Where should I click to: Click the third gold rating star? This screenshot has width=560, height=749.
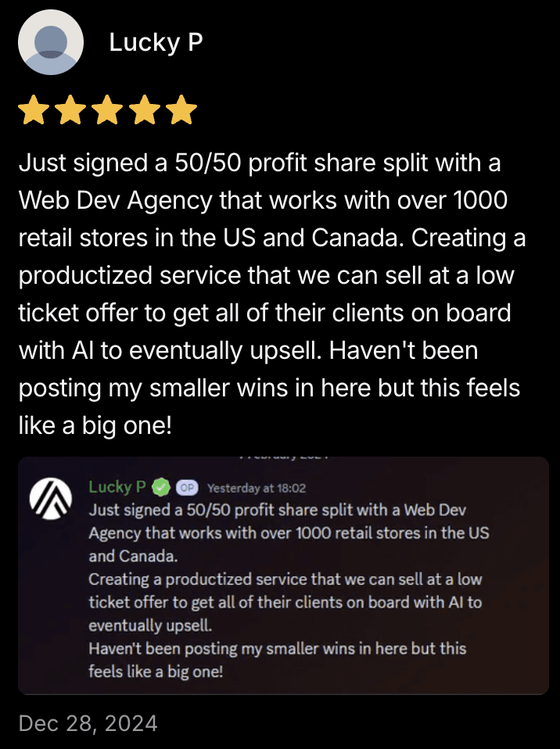pyautogui.click(x=107, y=109)
